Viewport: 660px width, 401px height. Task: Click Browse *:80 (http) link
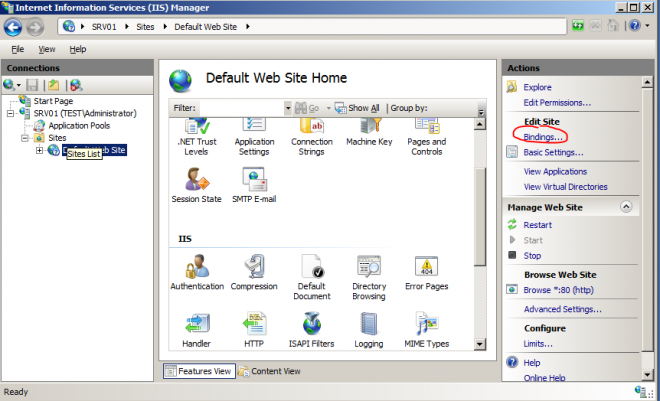[558, 290]
